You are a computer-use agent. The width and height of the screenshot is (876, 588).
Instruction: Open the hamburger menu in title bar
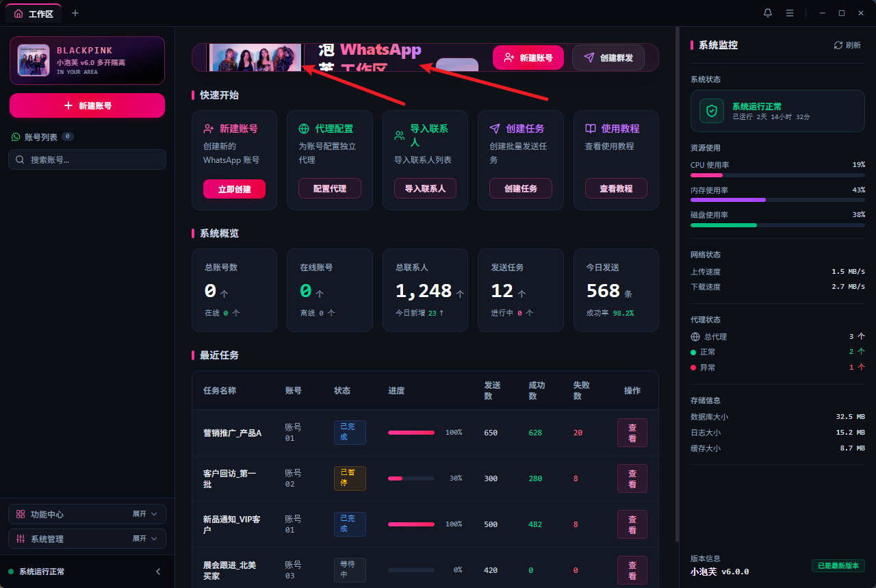pos(790,13)
